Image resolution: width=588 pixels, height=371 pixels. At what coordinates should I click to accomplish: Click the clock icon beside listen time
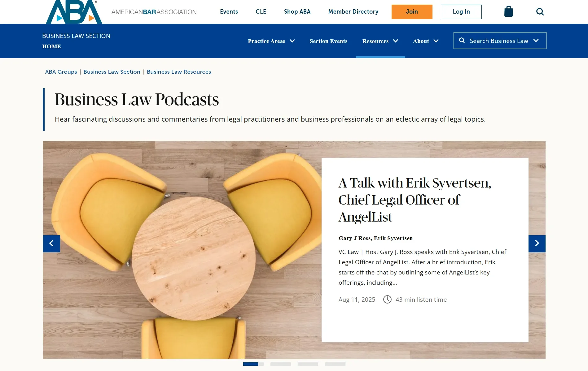(x=387, y=300)
